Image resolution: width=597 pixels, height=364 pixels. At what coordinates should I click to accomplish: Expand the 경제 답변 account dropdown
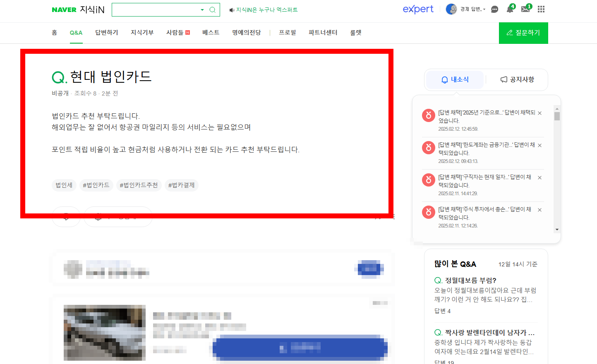[473, 9]
